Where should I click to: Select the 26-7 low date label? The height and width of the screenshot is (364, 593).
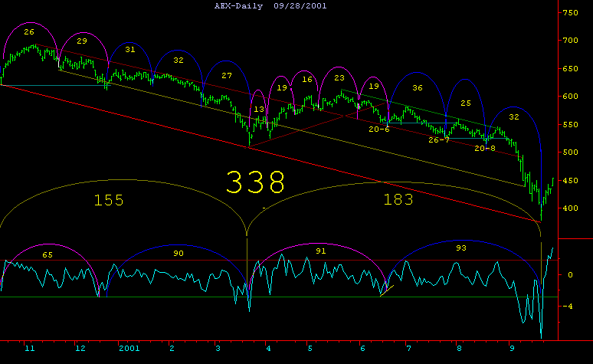439,140
